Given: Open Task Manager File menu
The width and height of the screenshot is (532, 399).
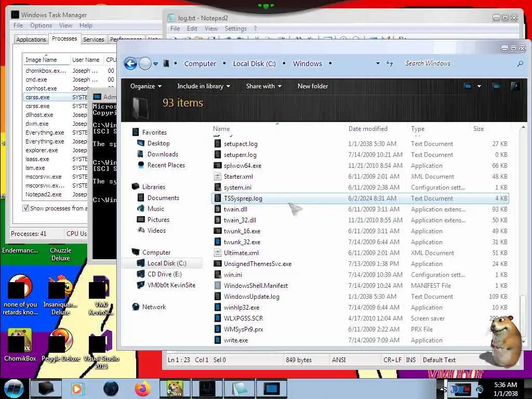Looking at the screenshot, I should (18, 25).
